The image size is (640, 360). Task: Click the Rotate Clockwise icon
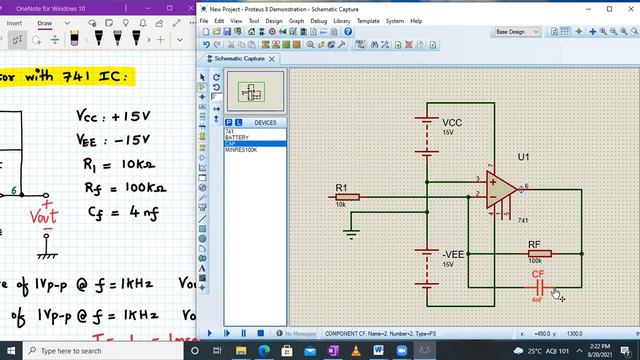point(216,77)
